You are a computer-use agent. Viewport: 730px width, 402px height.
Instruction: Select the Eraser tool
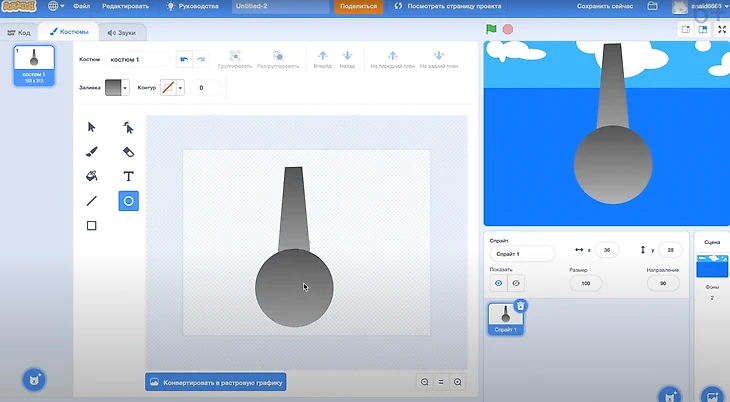128,151
